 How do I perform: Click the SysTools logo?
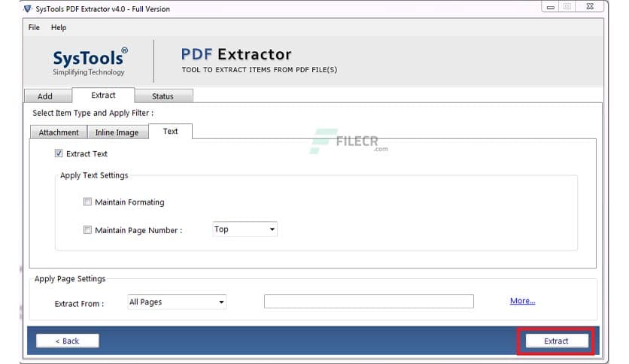tap(90, 62)
